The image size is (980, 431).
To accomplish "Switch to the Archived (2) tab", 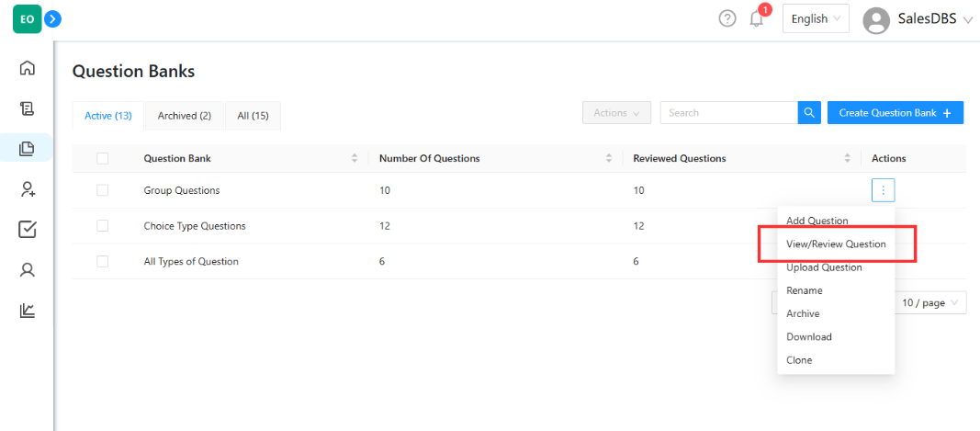I will (x=185, y=116).
